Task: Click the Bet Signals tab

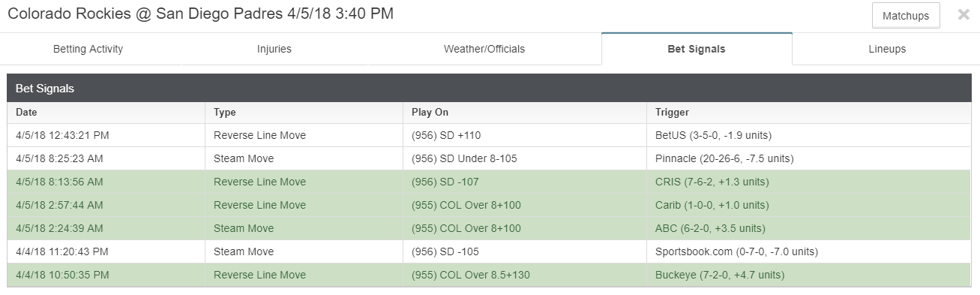Action: coord(697,49)
